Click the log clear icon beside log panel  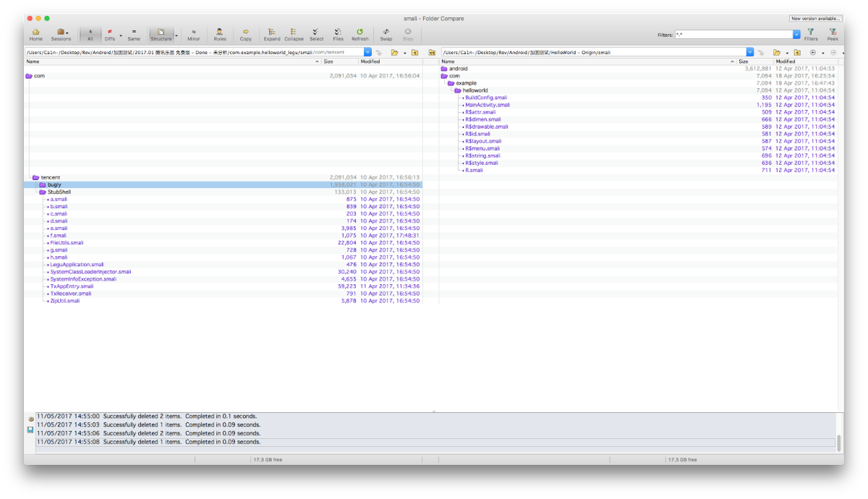30,419
